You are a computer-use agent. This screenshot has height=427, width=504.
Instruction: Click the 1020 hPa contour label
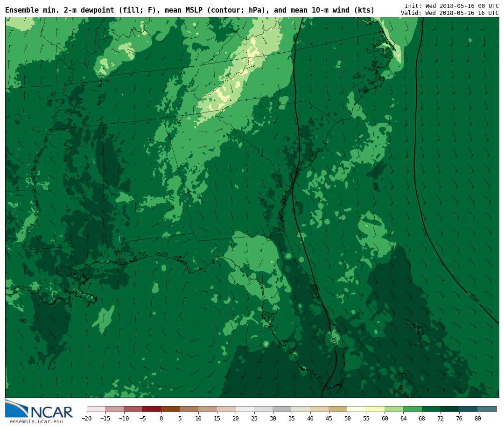click(x=473, y=298)
